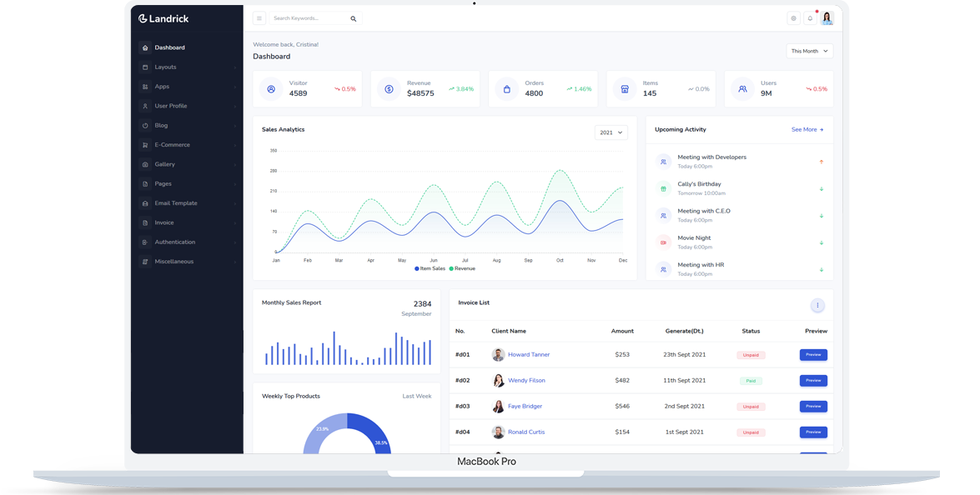
Task: Open the 2021 year dropdown in Sales Analytics
Action: [x=611, y=132]
